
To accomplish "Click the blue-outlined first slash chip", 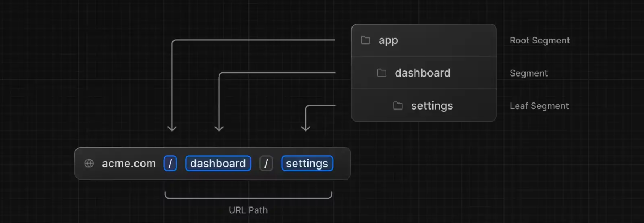I will point(170,164).
